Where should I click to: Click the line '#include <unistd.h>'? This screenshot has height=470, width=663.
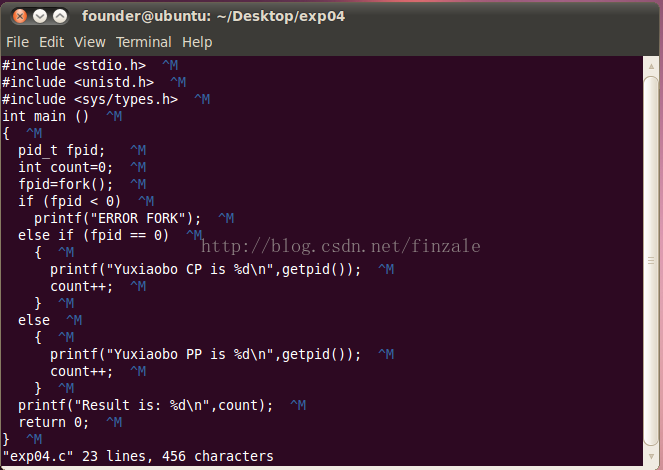pos(78,82)
